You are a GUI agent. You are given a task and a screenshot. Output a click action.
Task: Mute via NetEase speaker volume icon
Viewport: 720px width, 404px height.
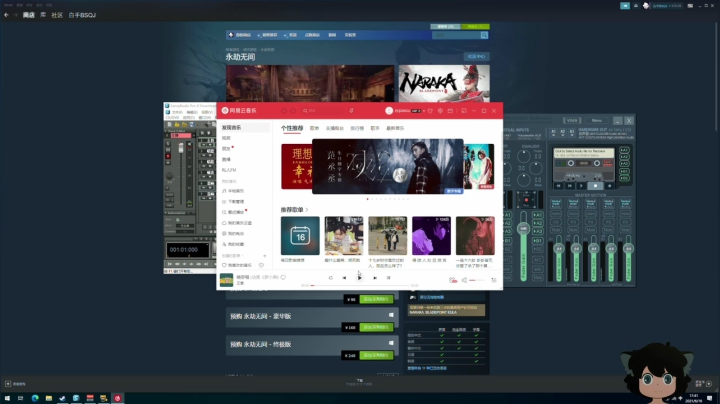click(x=464, y=280)
